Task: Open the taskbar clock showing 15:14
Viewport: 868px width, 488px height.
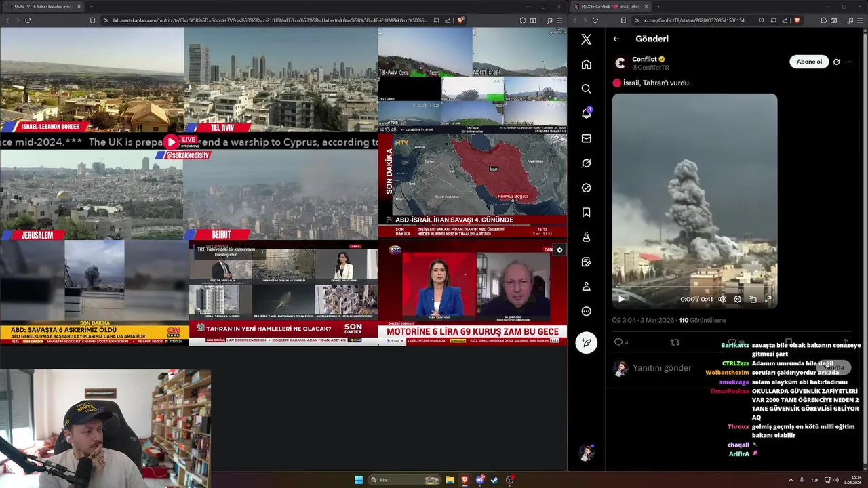Action: pos(853,480)
